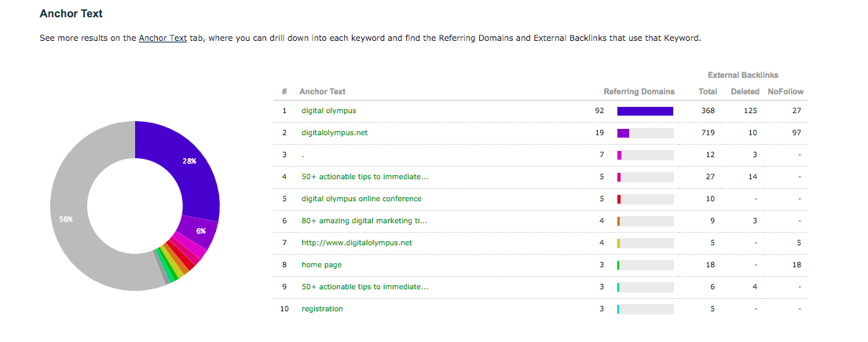This screenshot has width=868, height=342.
Task: Open the 'digital olympus' anchor text link
Action: 329,111
